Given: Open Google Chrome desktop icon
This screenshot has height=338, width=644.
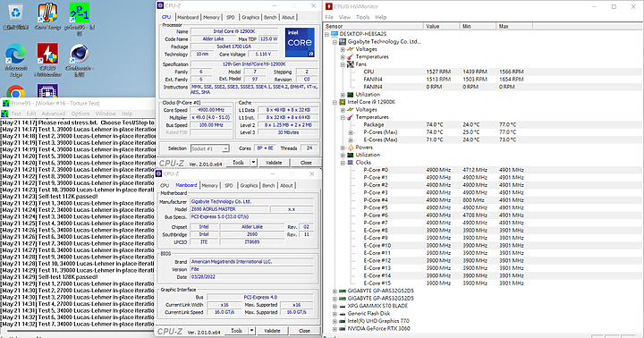Looking at the screenshot, I should pyautogui.click(x=15, y=92).
